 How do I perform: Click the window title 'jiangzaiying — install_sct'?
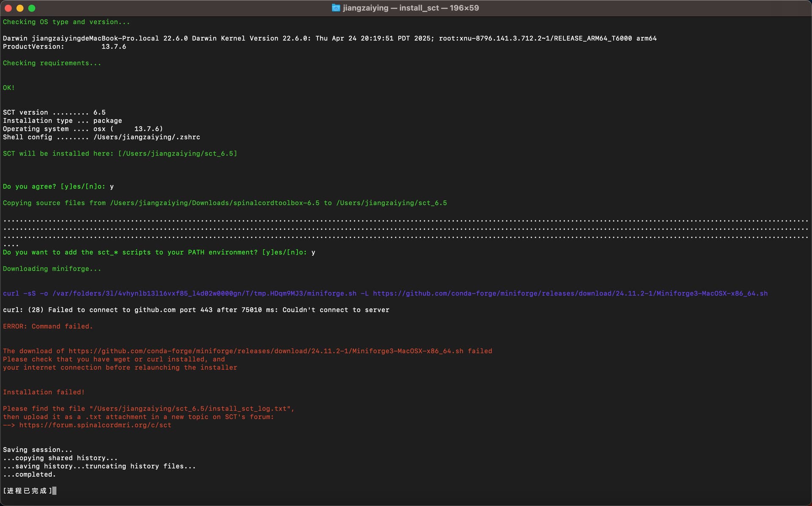pyautogui.click(x=391, y=8)
